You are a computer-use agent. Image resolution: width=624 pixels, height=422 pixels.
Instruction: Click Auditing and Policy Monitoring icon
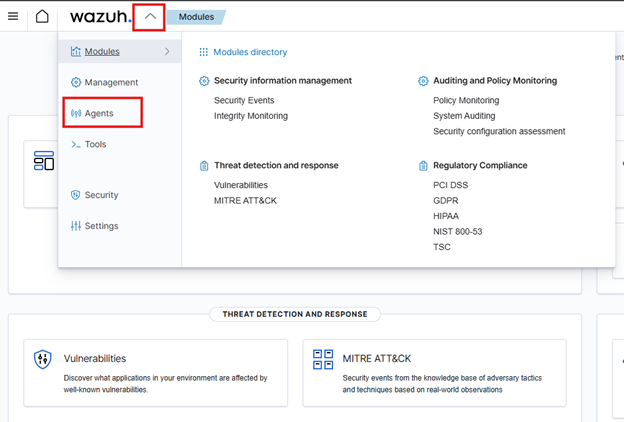[423, 81]
